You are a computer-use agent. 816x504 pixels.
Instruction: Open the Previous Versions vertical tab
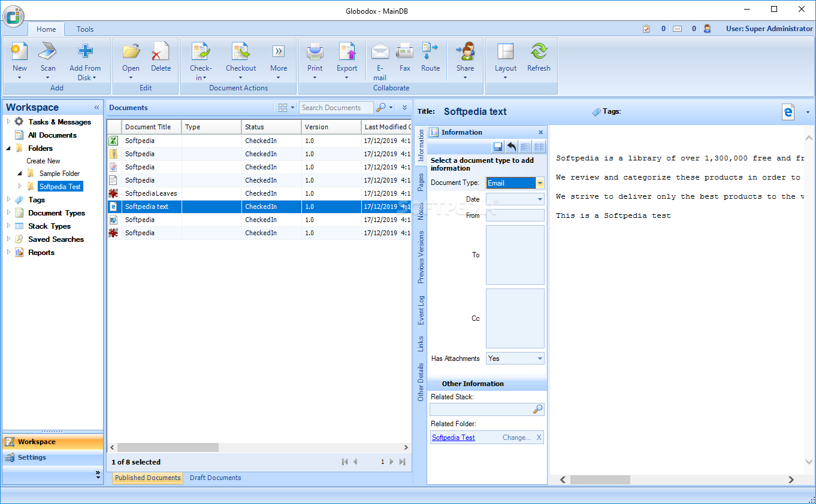coord(421,257)
